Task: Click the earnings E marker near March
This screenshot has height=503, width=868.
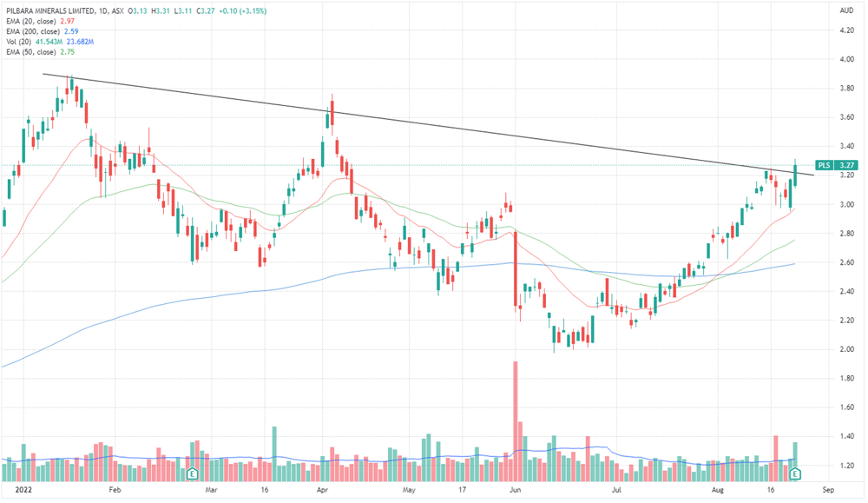Action: pos(192,473)
